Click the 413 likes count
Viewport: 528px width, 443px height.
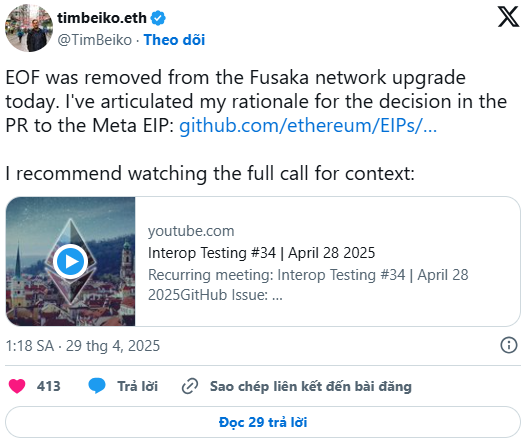tap(48, 386)
